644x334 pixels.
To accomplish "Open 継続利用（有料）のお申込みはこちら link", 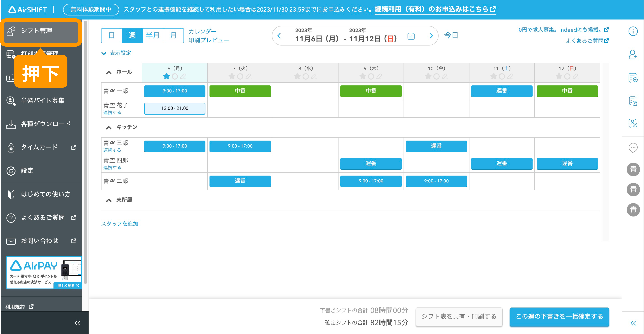I will 435,10.
